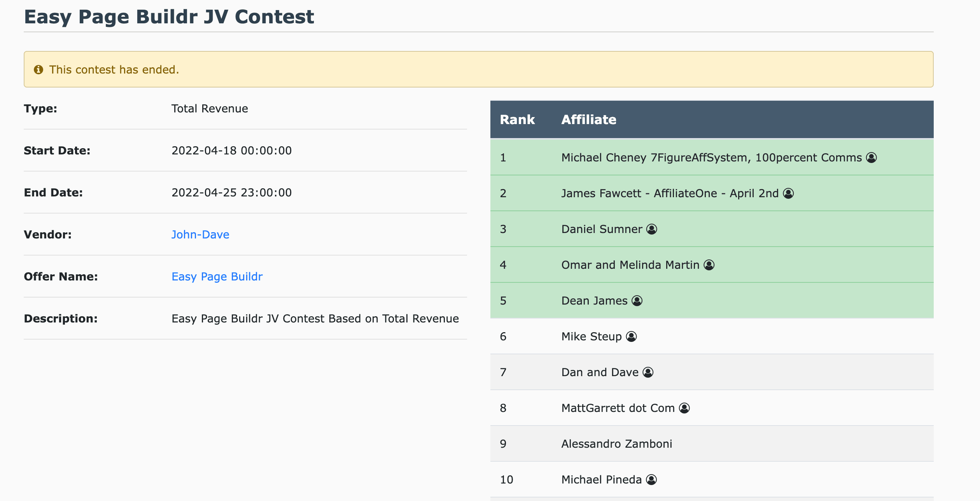Viewport: 980px width, 501px height.
Task: Open the profile icon for Omar and Melinda Martin
Action: coord(709,265)
